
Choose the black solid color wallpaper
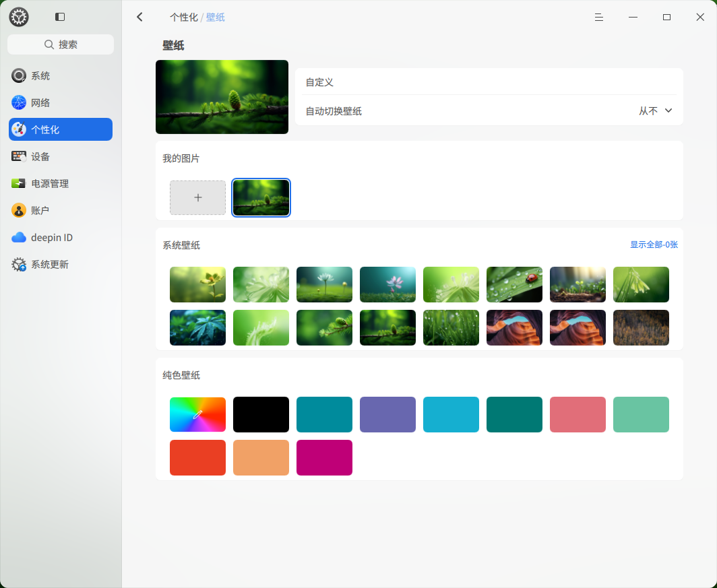(x=261, y=414)
